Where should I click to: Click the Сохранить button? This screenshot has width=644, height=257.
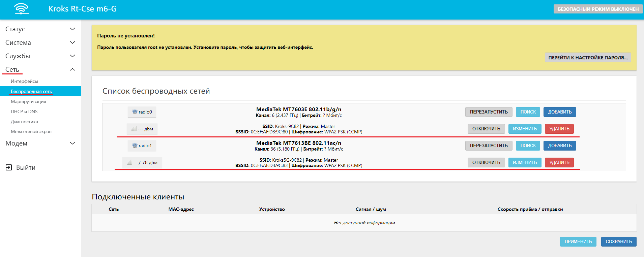[x=618, y=242]
